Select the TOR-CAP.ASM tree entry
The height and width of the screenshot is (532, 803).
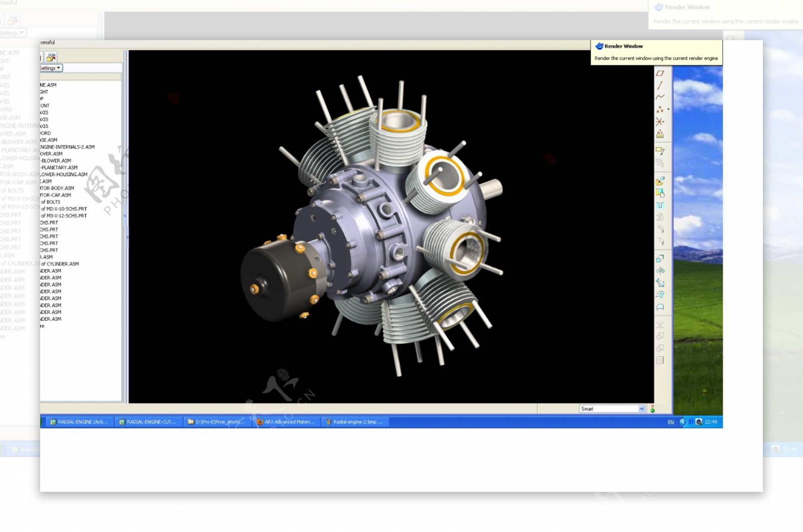pyautogui.click(x=56, y=195)
